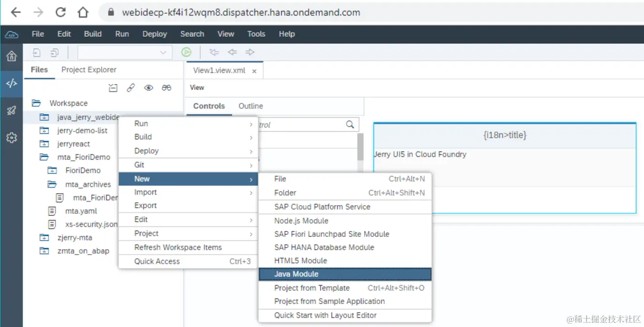Click the Last Edit Location toolbar icon
Screen dimensions: 644x327
pyautogui.click(x=214, y=52)
